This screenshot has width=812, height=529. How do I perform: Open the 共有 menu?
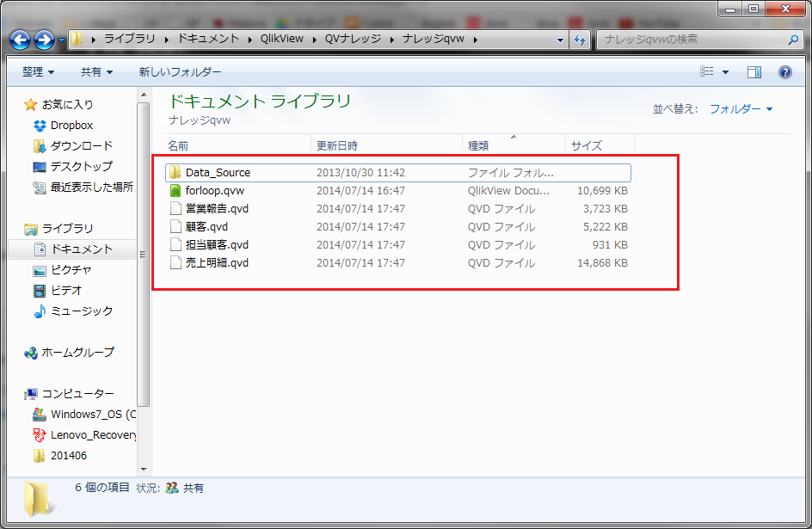pyautogui.click(x=96, y=72)
